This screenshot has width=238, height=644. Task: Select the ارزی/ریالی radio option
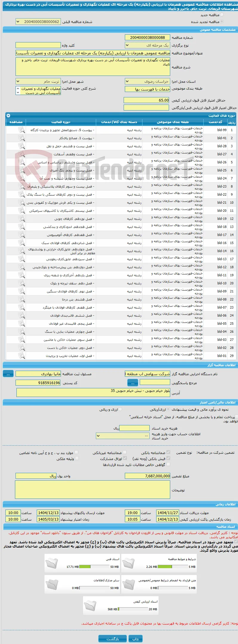click(x=168, y=409)
